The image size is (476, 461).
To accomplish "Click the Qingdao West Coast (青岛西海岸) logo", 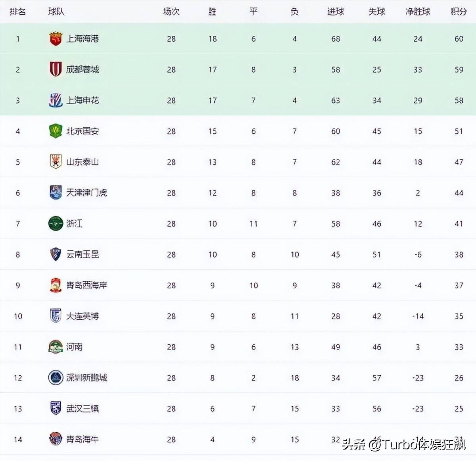I will pos(56,285).
